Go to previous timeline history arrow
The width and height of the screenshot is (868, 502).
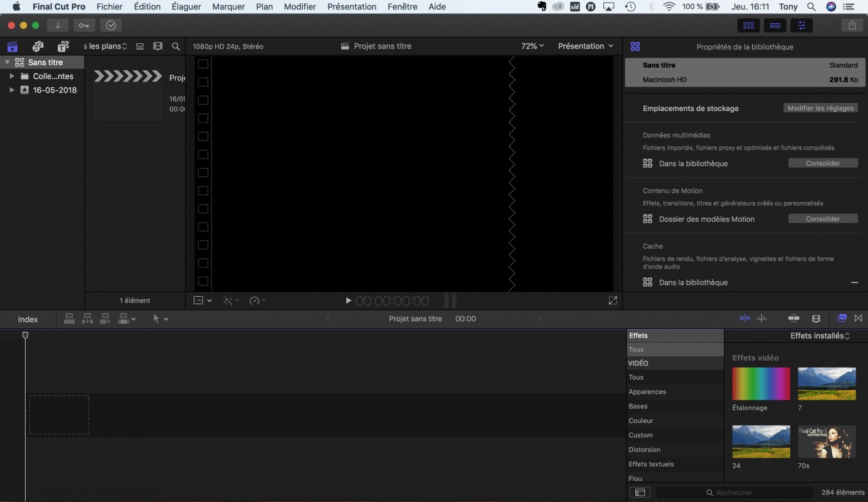tap(327, 319)
